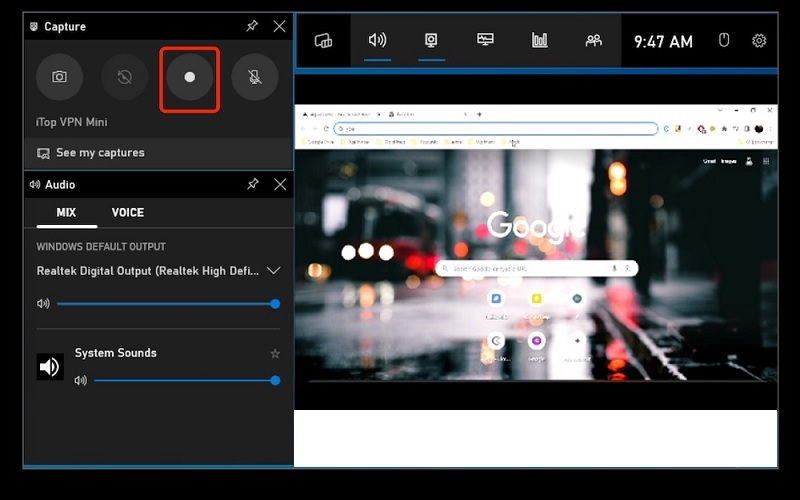Open the Performance widget from the top bar
The width and height of the screenshot is (800, 500).
pyautogui.click(x=486, y=41)
